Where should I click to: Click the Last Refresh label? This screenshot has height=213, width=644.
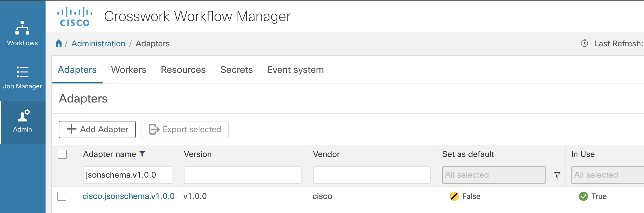tap(618, 43)
